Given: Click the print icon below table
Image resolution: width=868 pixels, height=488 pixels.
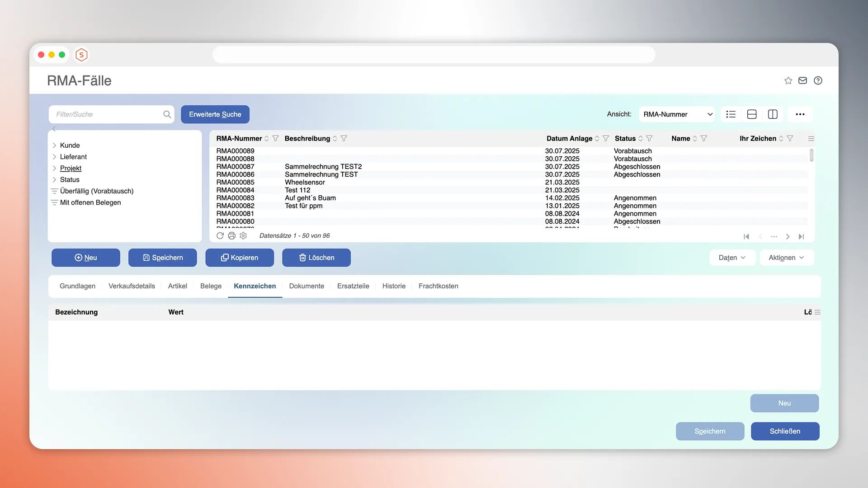Looking at the screenshot, I should (x=232, y=235).
